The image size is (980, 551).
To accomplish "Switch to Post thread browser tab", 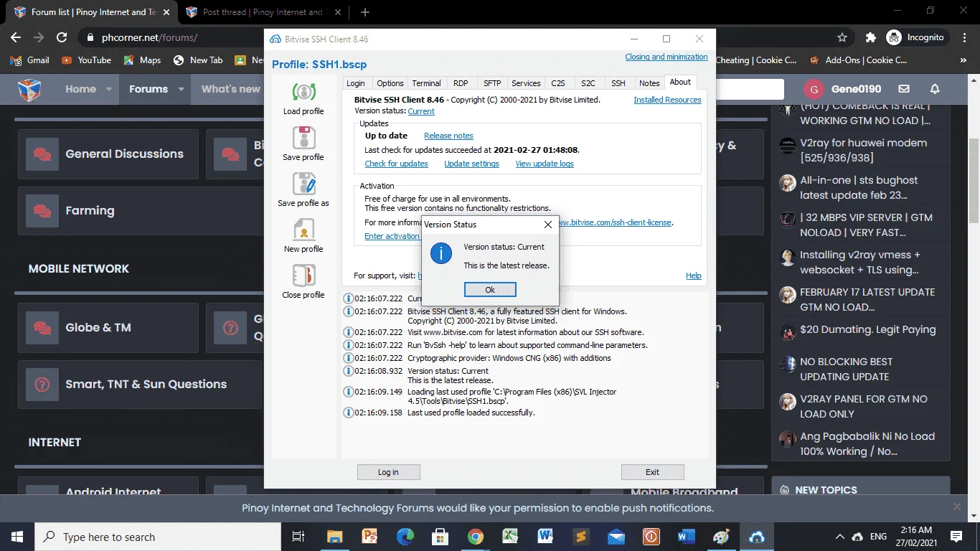I will coord(262,12).
